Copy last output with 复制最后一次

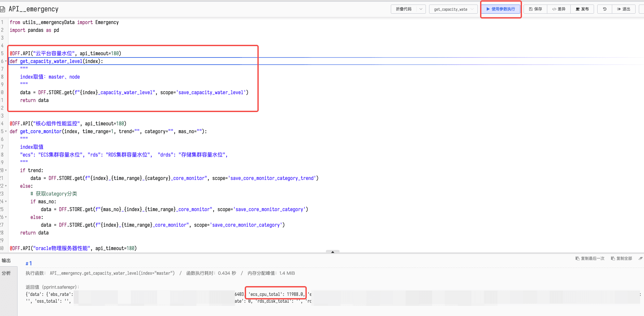[590, 259]
